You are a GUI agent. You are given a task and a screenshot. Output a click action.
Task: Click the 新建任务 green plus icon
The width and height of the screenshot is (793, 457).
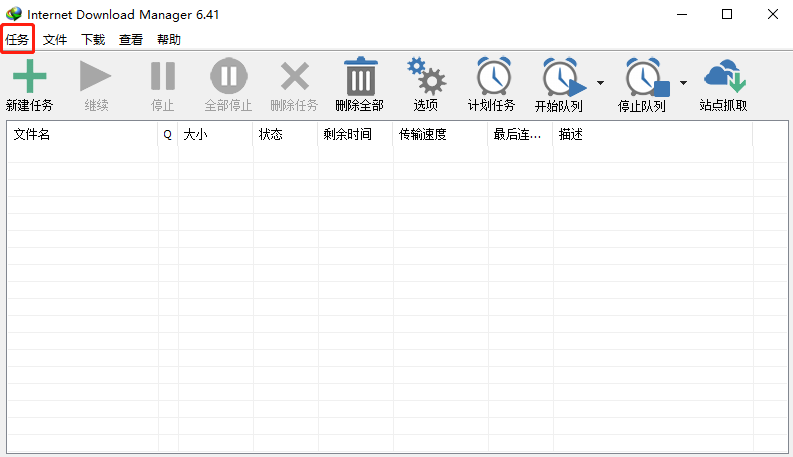[x=29, y=78]
